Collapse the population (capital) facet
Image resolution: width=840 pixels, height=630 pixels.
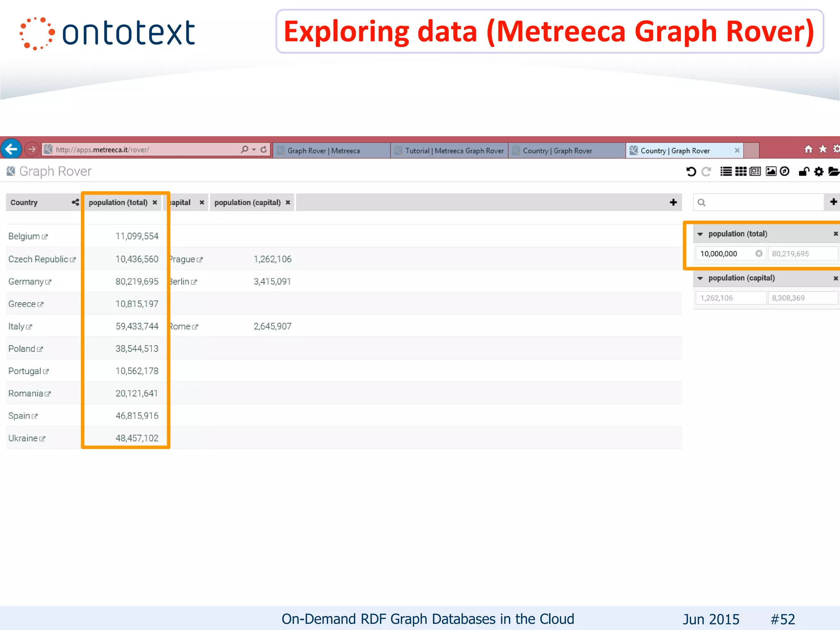tap(700, 278)
